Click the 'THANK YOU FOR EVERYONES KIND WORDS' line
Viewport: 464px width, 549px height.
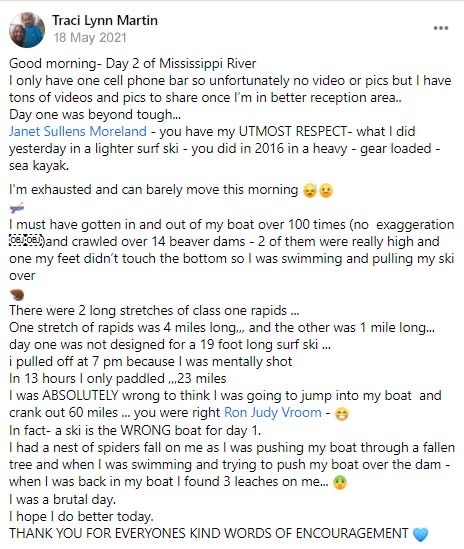coord(208,534)
